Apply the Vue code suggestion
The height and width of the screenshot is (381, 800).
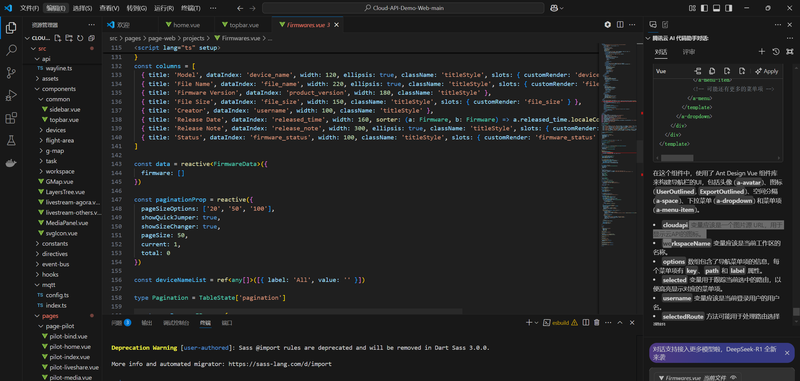click(767, 71)
